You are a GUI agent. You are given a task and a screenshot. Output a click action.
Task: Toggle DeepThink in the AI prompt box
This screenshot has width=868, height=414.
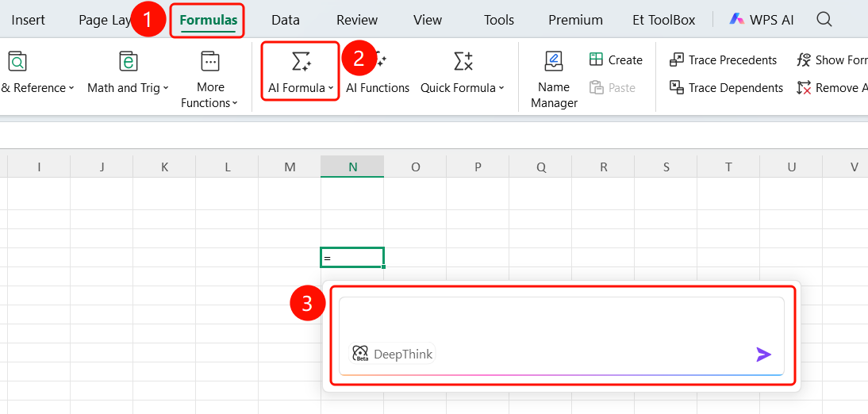[392, 354]
